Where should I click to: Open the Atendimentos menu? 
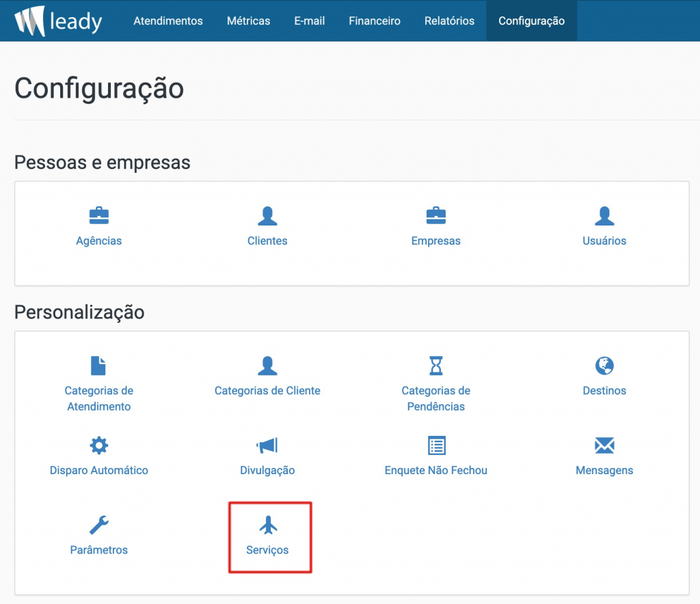(x=168, y=21)
